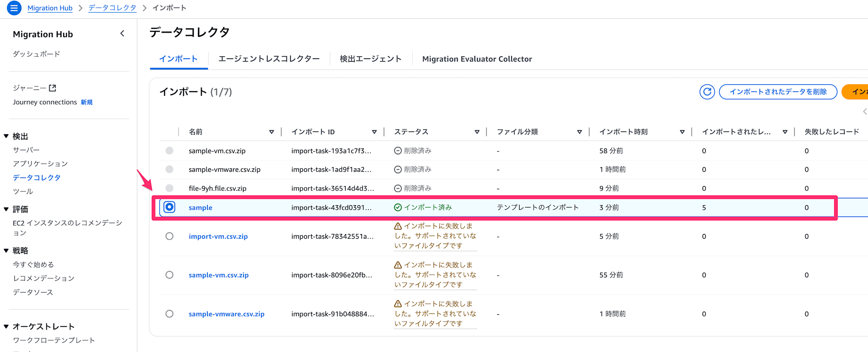868x352 pixels.
Task: Select the failed sample-vmware.csv.zip radio button
Action: pos(169,314)
